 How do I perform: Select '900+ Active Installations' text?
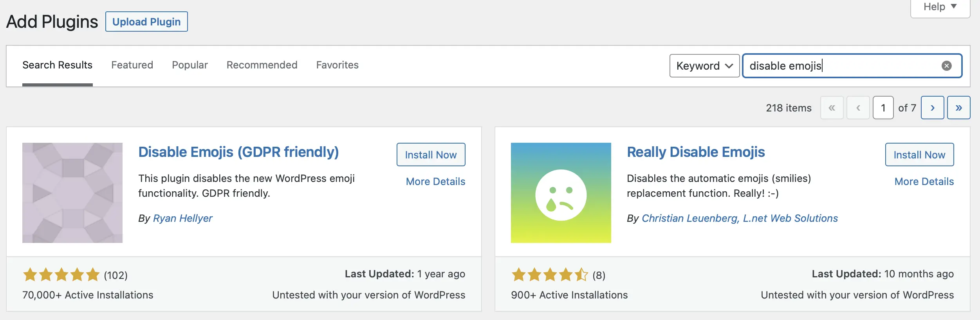569,295
